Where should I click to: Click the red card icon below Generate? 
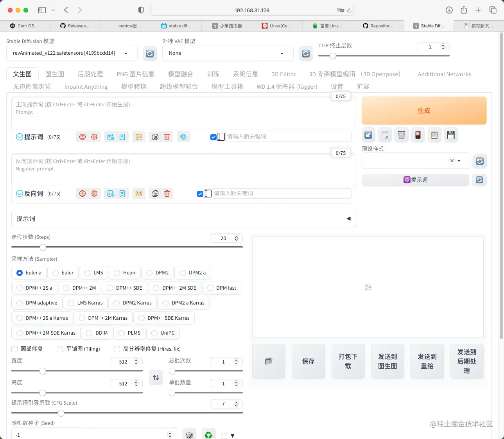tap(418, 135)
